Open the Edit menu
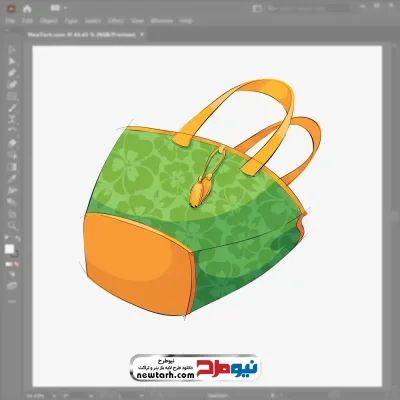The height and width of the screenshot is (400, 400). click(27, 21)
